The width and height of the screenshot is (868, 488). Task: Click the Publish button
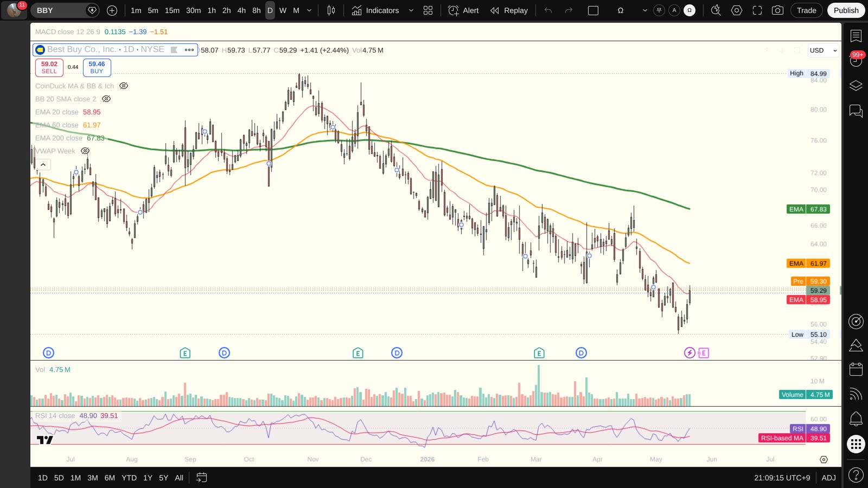[x=846, y=10]
